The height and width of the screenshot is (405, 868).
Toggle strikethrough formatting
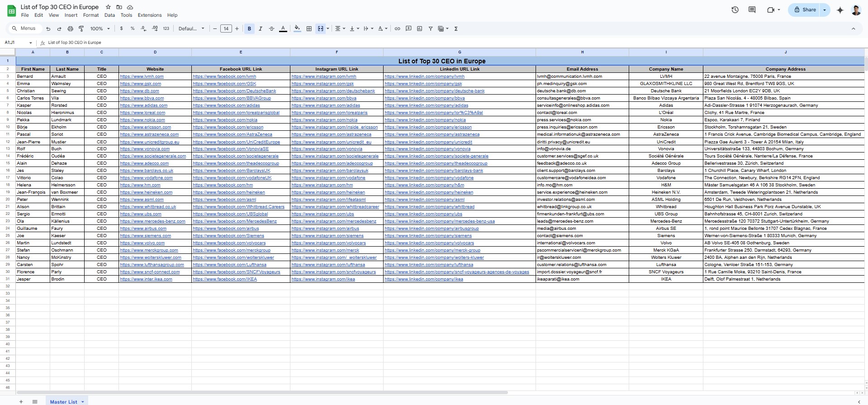pos(271,29)
